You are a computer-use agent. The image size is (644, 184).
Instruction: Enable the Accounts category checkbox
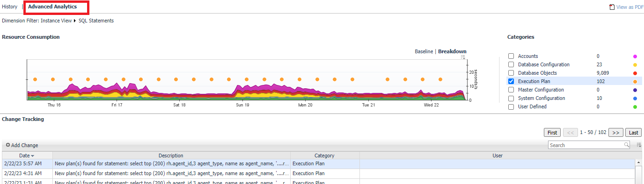click(511, 56)
